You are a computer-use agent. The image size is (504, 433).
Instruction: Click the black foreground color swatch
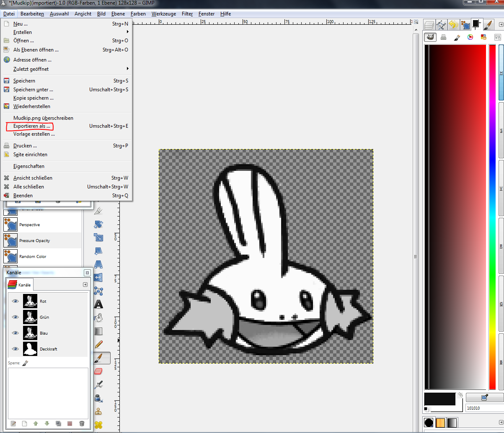tap(439, 399)
